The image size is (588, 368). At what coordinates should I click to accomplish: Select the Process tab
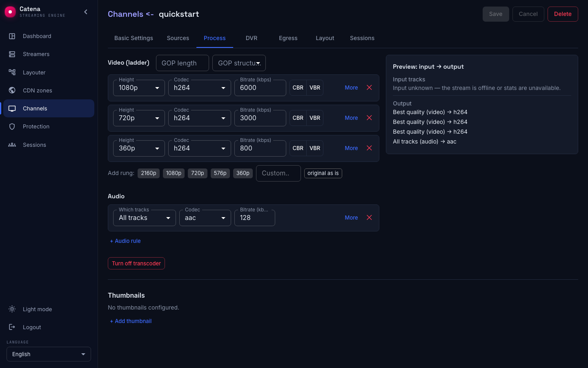(215, 38)
